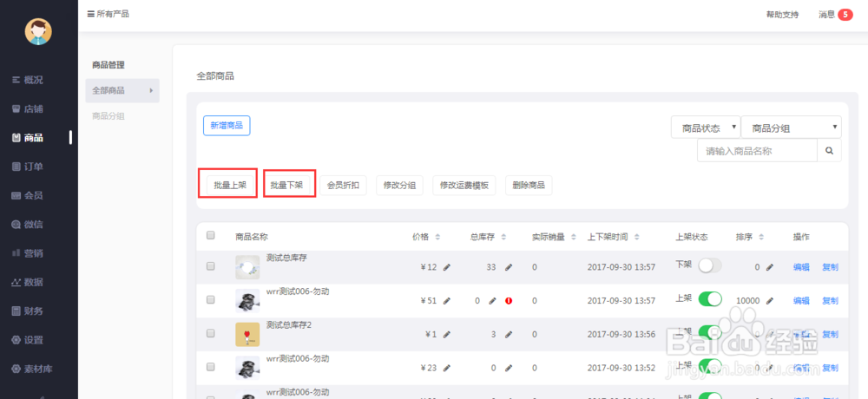Check the box for 测试总库存 row
The width and height of the screenshot is (868, 399).
210,266
